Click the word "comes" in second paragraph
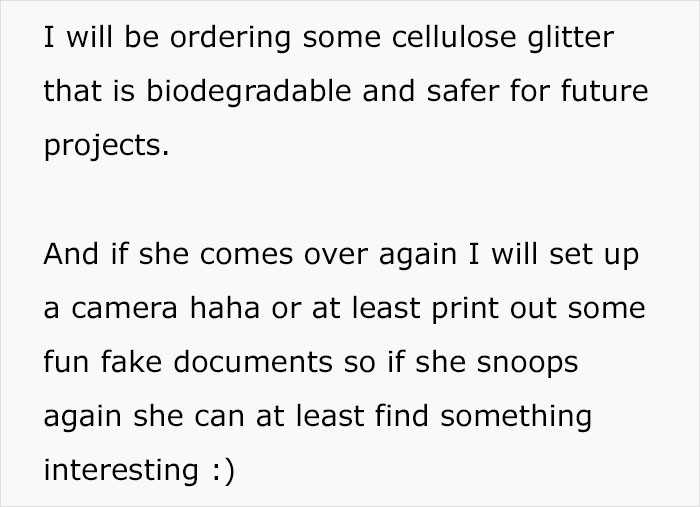700x507 pixels. [246, 255]
